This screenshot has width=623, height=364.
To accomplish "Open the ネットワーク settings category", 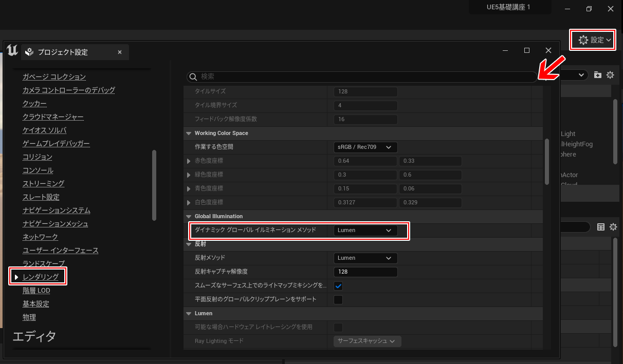I will click(40, 237).
